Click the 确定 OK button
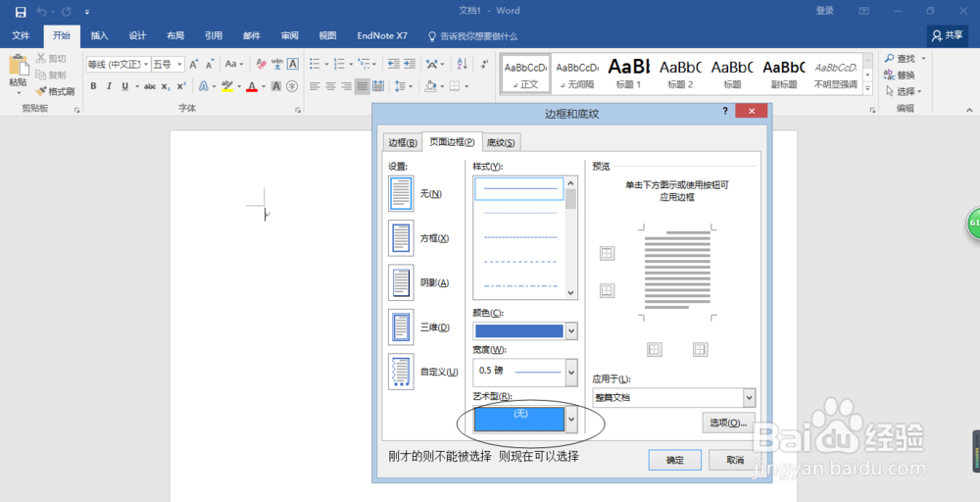The height and width of the screenshot is (502, 980). coord(674,460)
